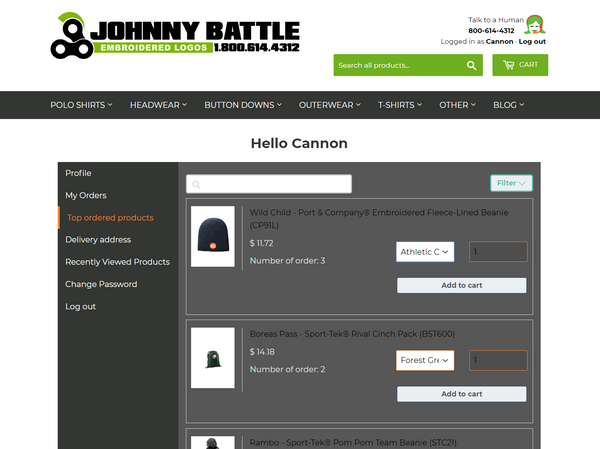The image size is (600, 449).
Task: Open Athletic color dropdown for beanie
Action: coord(425,252)
